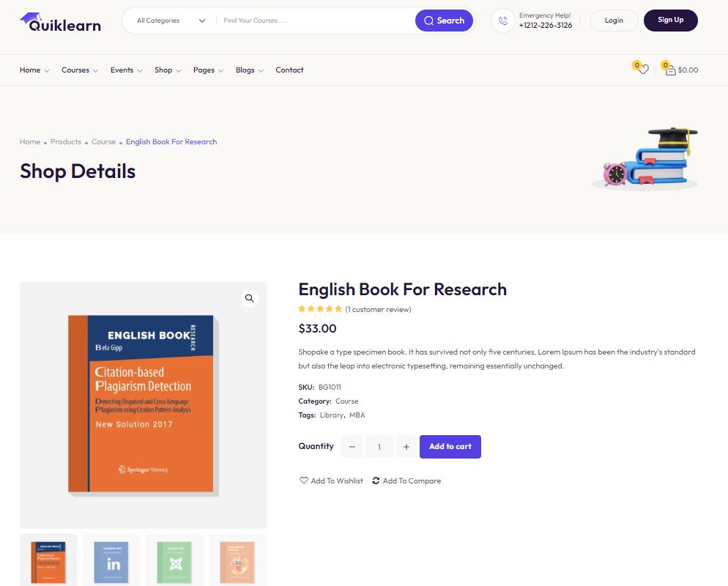Click the Login button
This screenshot has width=728, height=586.
(614, 21)
